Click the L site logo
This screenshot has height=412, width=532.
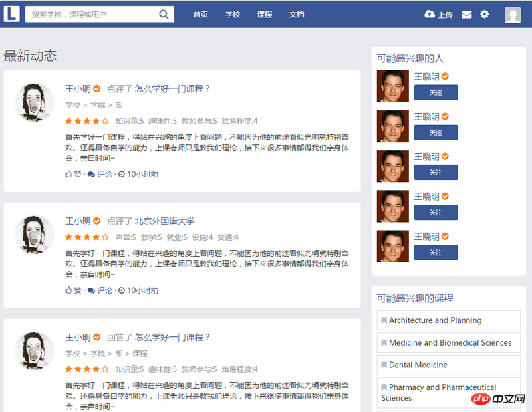click(x=11, y=14)
